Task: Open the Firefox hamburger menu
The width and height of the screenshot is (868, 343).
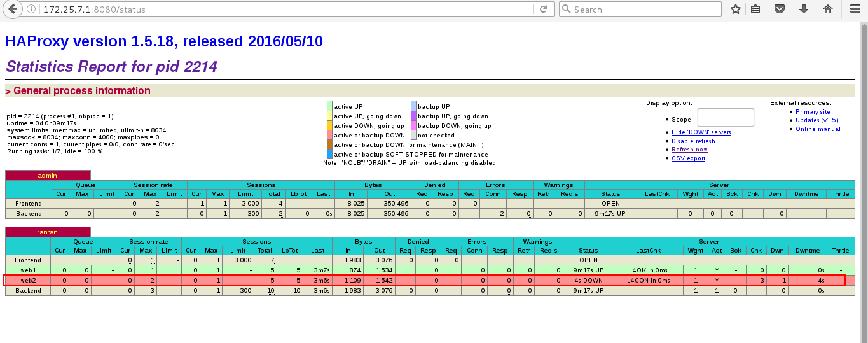Action: pos(854,9)
